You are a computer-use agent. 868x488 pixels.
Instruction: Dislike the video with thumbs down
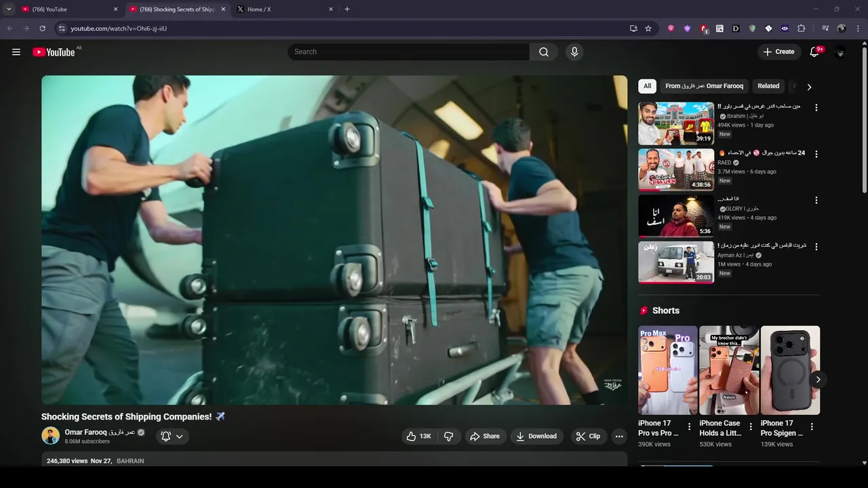(x=449, y=436)
